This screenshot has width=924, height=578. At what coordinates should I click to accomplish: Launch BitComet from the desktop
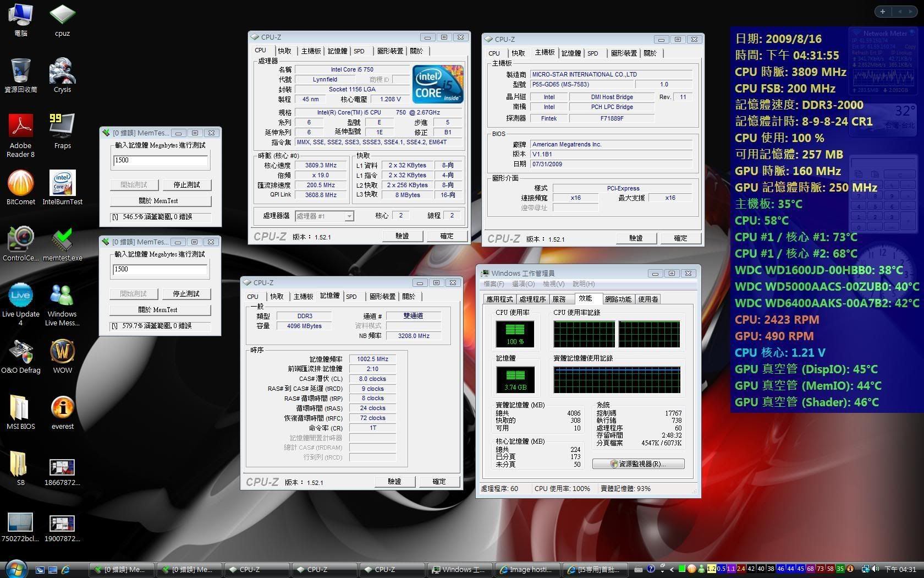(x=21, y=188)
